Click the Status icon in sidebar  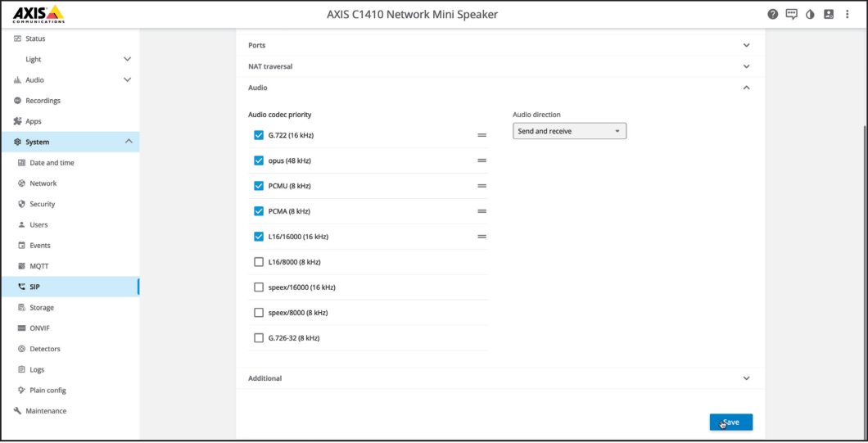17,38
